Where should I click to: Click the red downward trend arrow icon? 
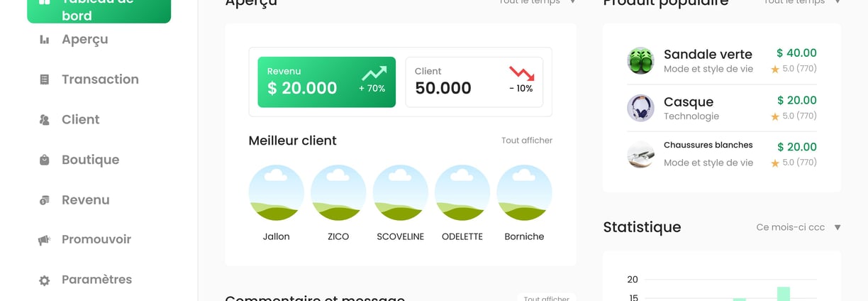522,73
